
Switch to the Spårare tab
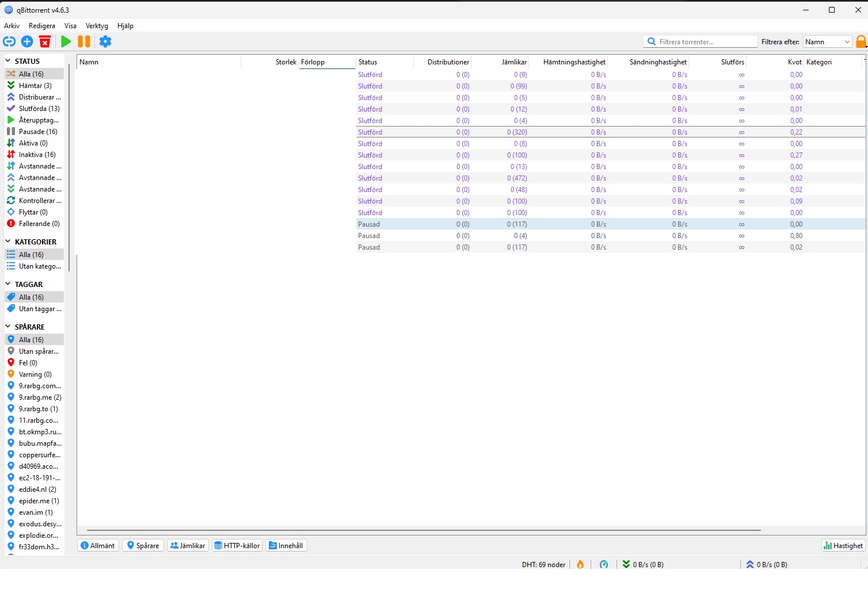click(142, 545)
